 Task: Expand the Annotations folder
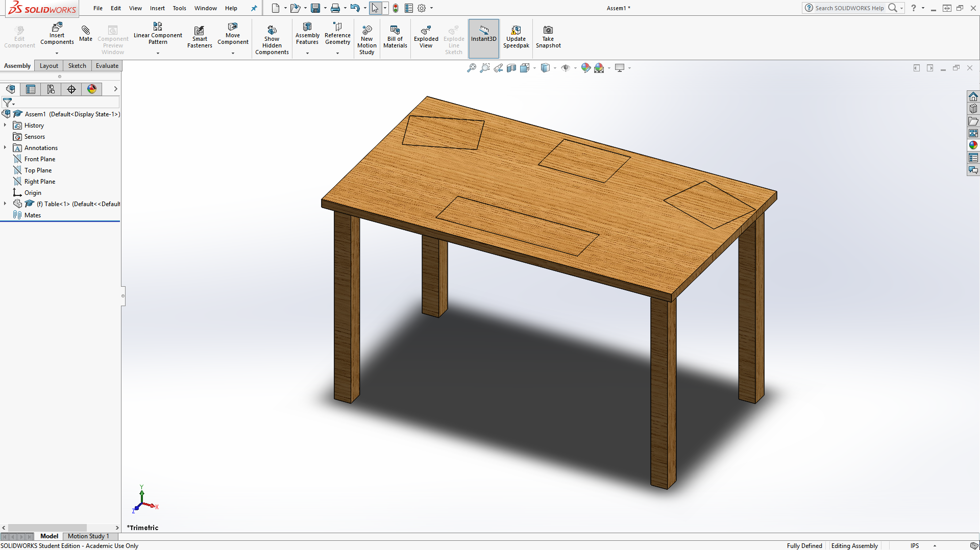point(5,147)
